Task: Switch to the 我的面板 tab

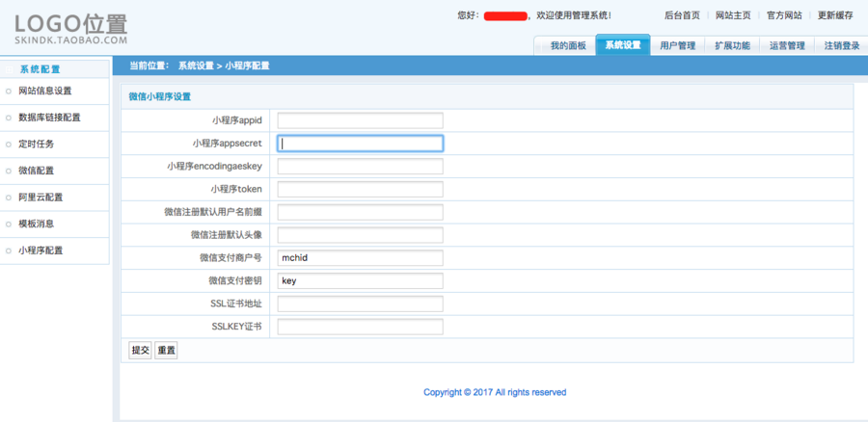Action: [568, 46]
